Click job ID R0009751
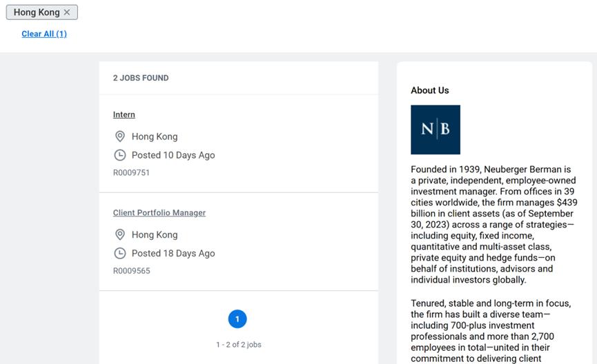 131,172
